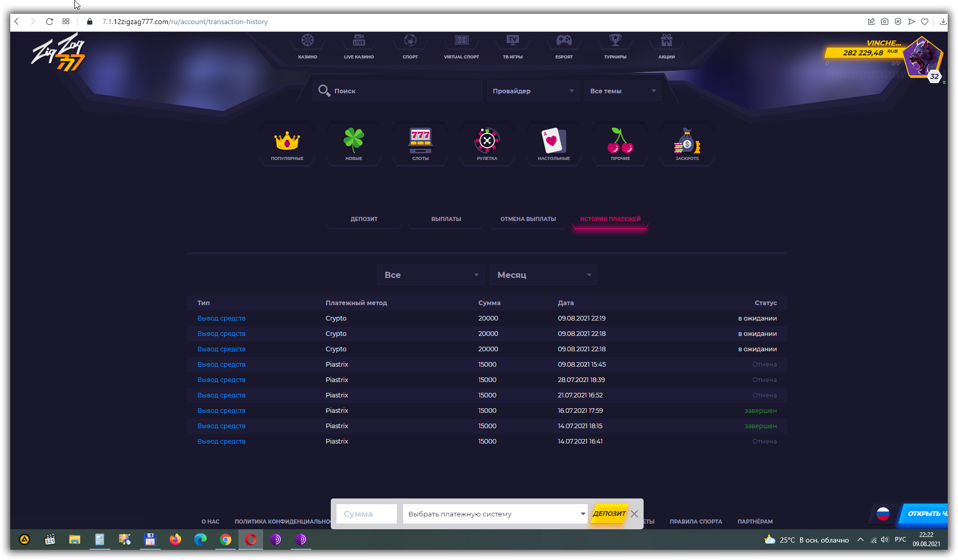958x560 pixels.
Task: Select the Популярные crown category
Action: [287, 144]
